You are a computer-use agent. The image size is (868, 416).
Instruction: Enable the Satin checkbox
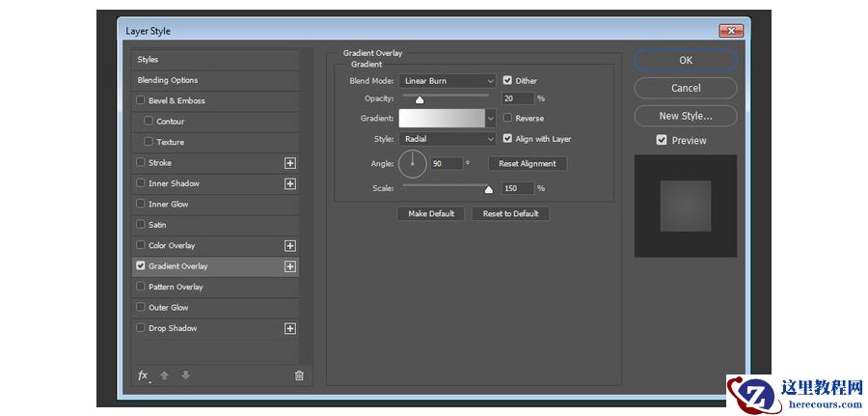(x=141, y=224)
